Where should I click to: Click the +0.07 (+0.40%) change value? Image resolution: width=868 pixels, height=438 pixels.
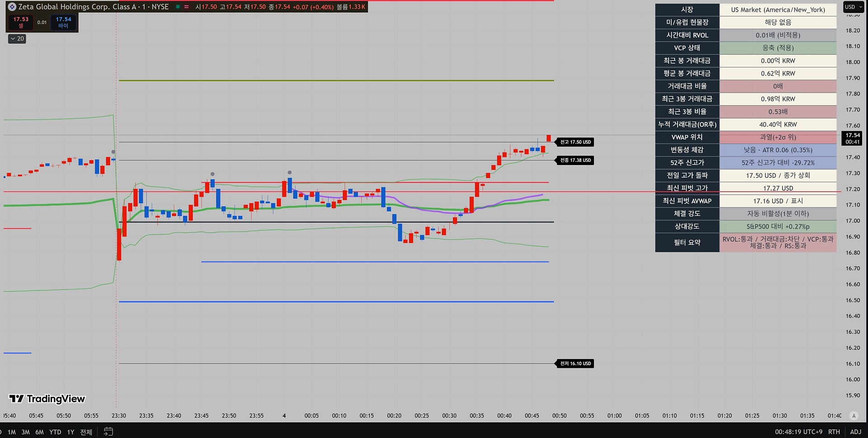click(x=313, y=7)
